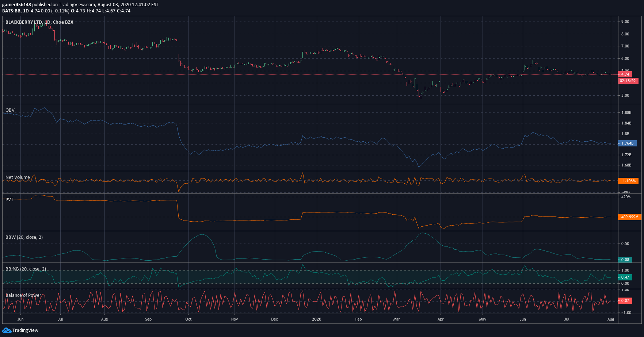Click the 0.47 BB %B value tag
The image size is (644, 337).
point(625,277)
